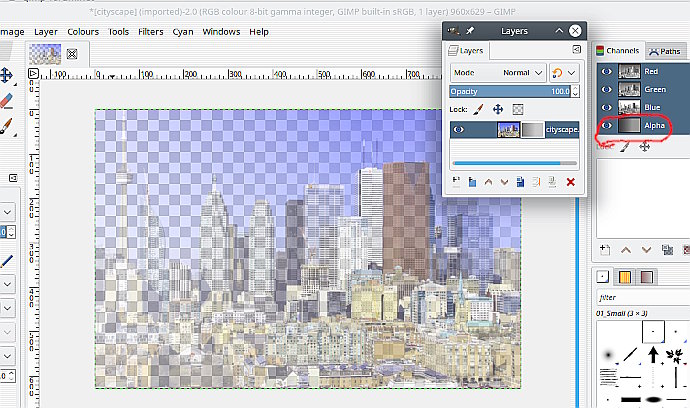
Task: Toggle lock pixels in Layers dialog
Action: 478,109
